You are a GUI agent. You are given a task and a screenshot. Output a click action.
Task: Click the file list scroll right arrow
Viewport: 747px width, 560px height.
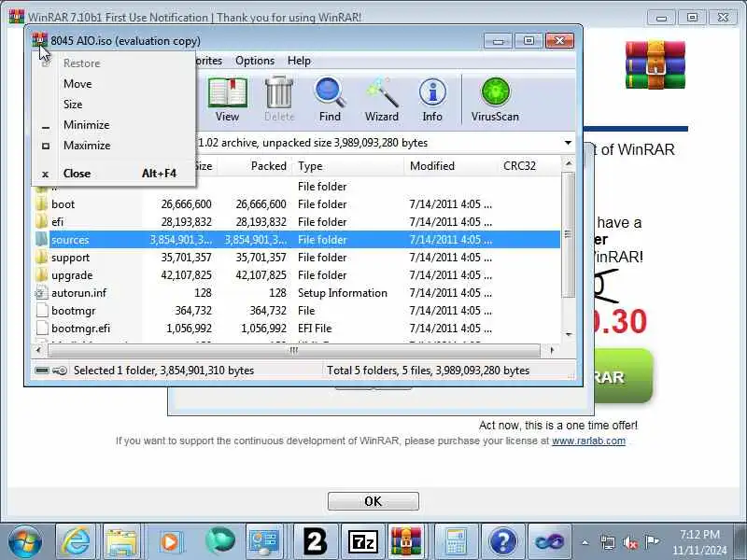coord(552,351)
